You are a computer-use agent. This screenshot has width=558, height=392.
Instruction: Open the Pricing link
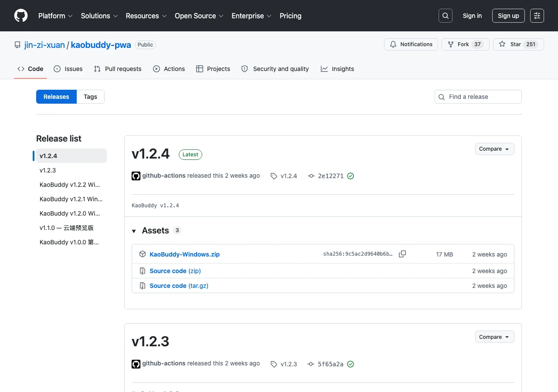[290, 16]
